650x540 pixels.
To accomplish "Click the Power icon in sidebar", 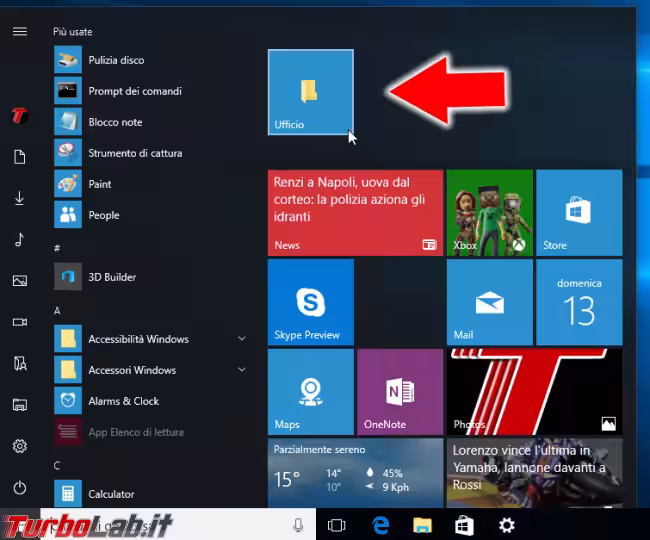I will coord(19,487).
